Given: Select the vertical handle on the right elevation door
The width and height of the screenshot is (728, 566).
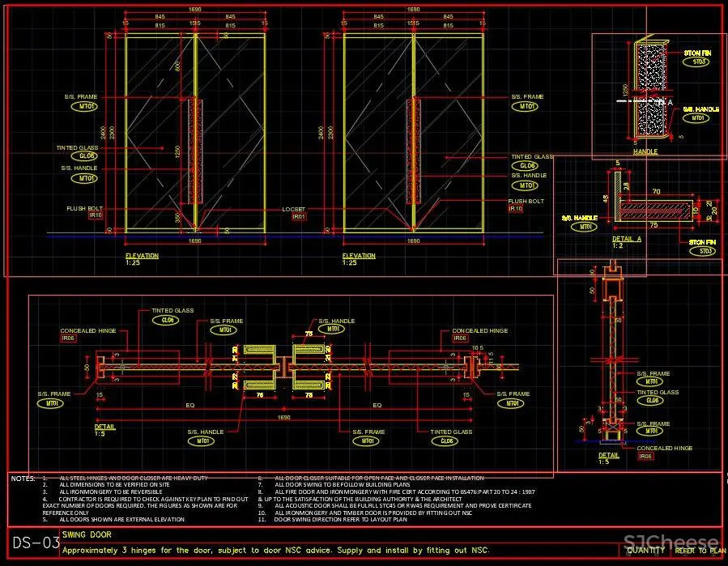Looking at the screenshot, I should click(x=413, y=151).
